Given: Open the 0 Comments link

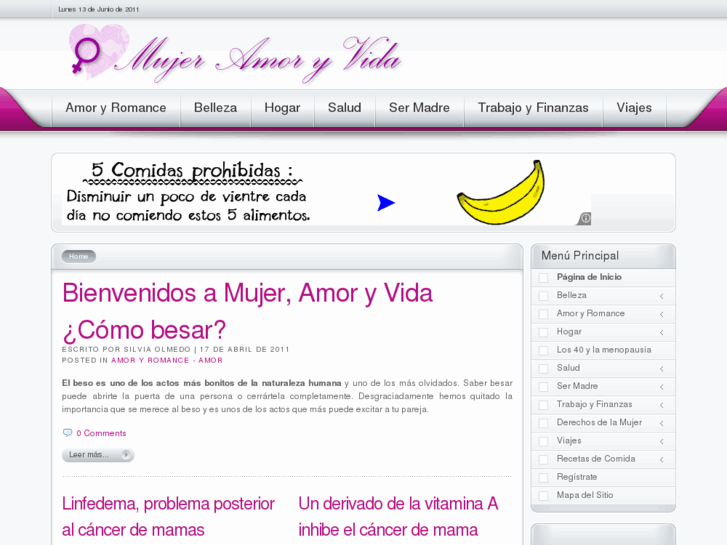Looking at the screenshot, I should click(101, 433).
